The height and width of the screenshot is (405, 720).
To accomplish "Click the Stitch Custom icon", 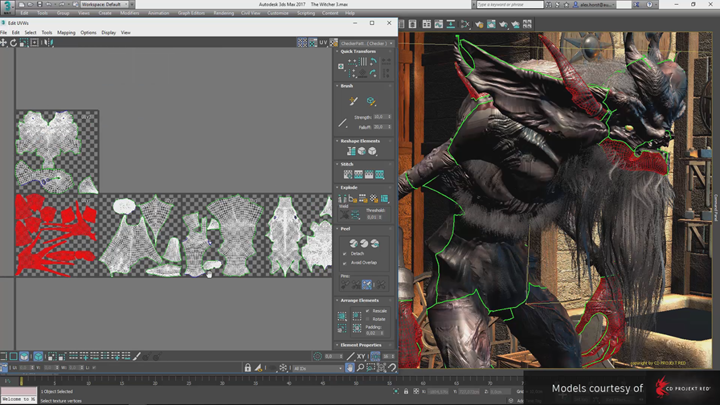I will coord(380,174).
